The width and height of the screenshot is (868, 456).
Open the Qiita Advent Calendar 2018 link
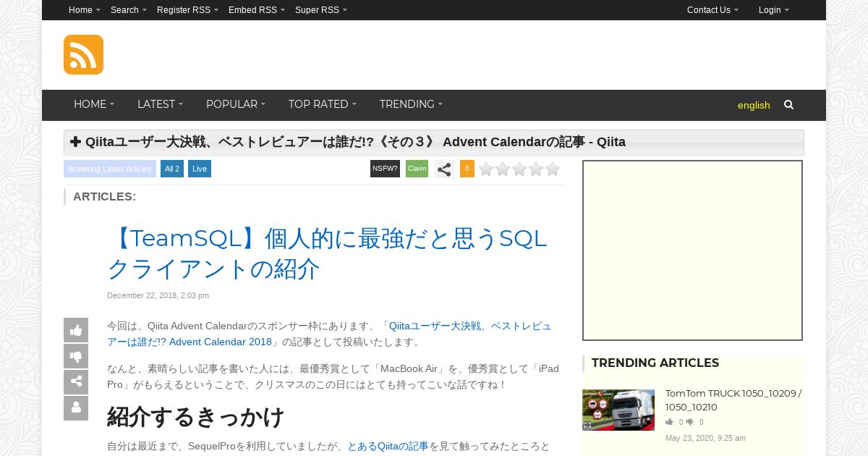(329, 334)
